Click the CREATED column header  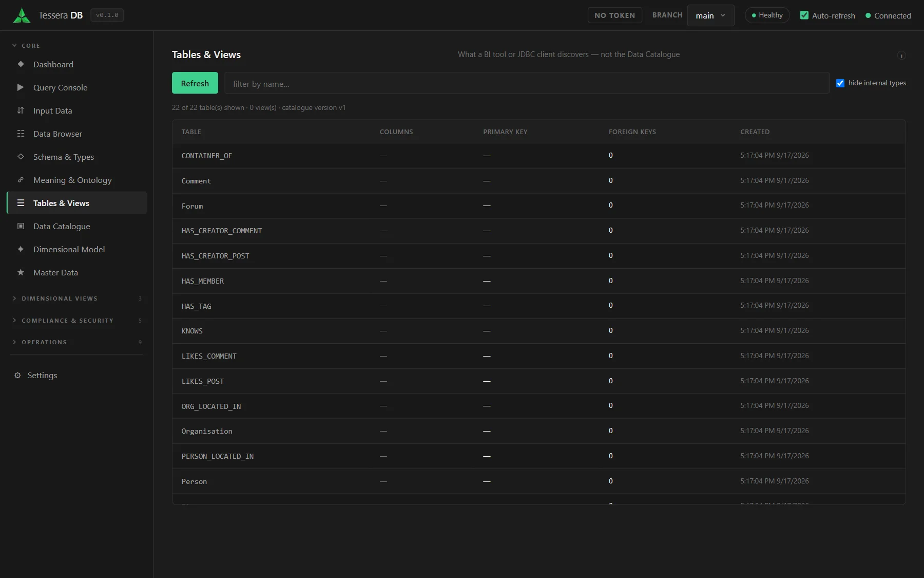[x=755, y=132]
